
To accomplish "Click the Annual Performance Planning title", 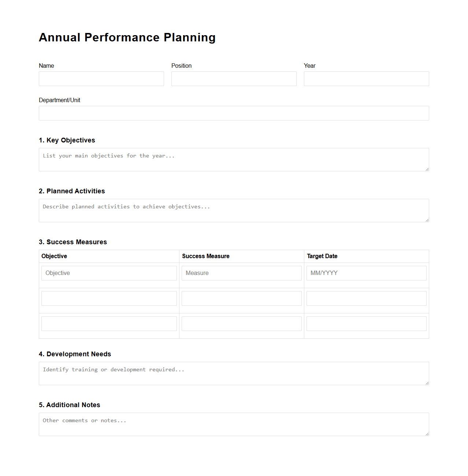I will pos(127,37).
